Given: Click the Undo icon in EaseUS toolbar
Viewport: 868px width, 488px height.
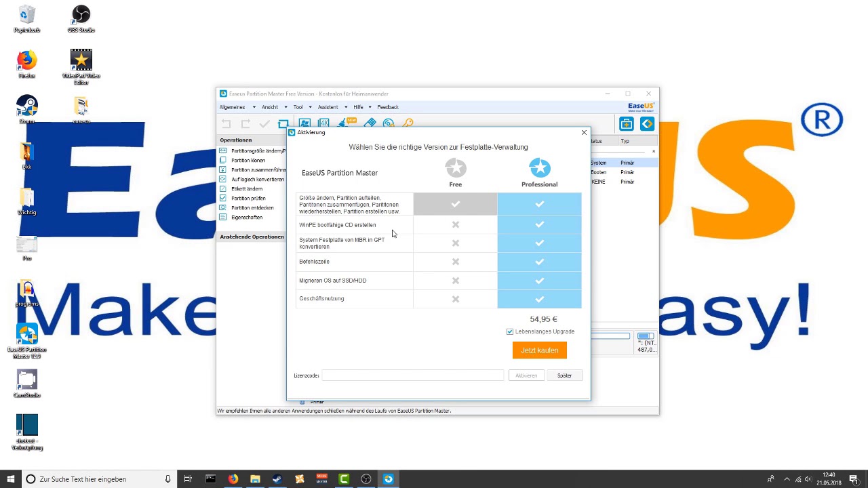Looking at the screenshot, I should [226, 123].
